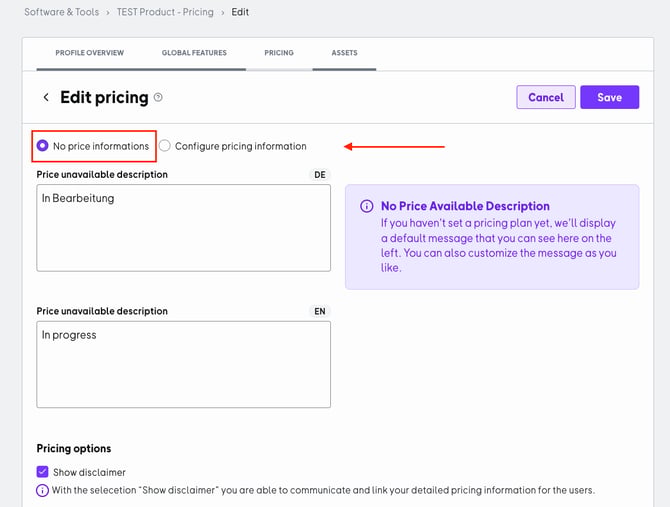Select the Pricing options heading

74,448
